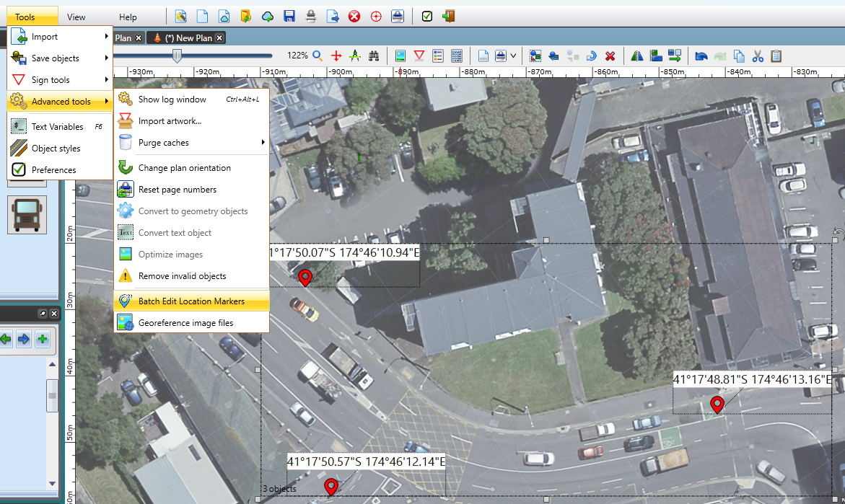Click the side panel scrollbar thumb
Screen dimensions: 845x504
pos(52,395)
